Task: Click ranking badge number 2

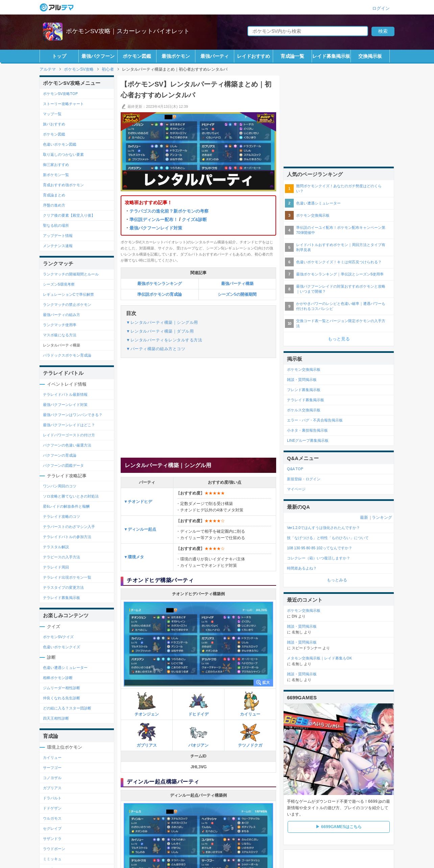Action: coord(289,203)
